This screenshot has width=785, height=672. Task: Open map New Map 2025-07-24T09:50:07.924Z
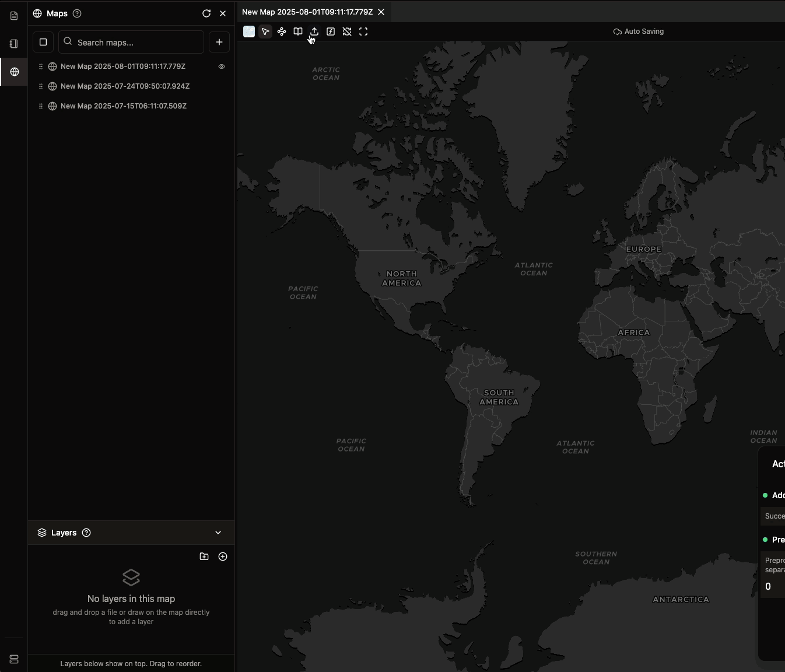click(x=125, y=86)
